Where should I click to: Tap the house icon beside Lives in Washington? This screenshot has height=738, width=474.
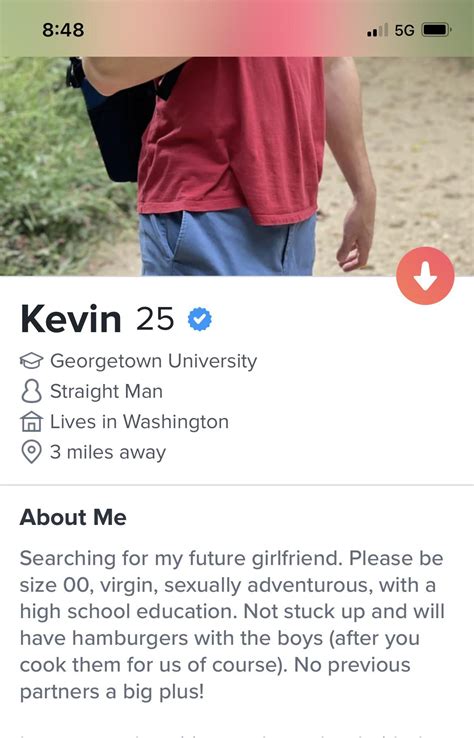(32, 422)
